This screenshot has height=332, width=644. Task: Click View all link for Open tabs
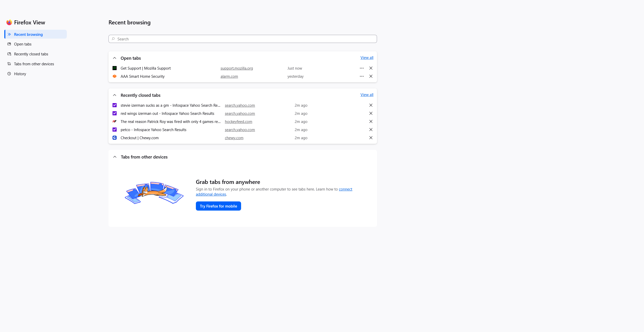click(x=367, y=58)
